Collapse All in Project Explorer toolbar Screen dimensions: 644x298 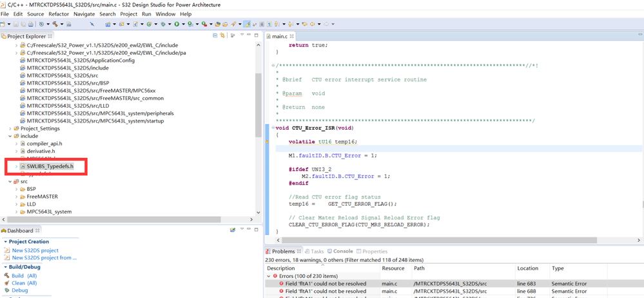(x=215, y=36)
